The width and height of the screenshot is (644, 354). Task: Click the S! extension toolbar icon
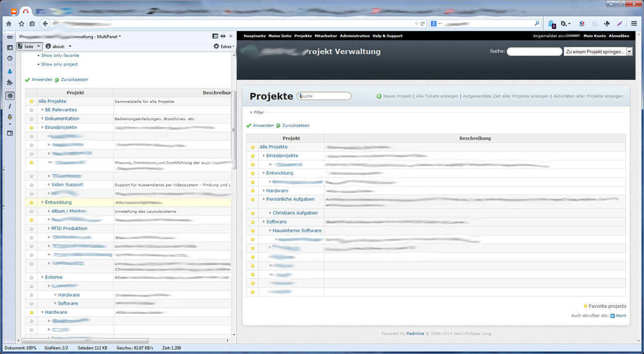pos(582,24)
